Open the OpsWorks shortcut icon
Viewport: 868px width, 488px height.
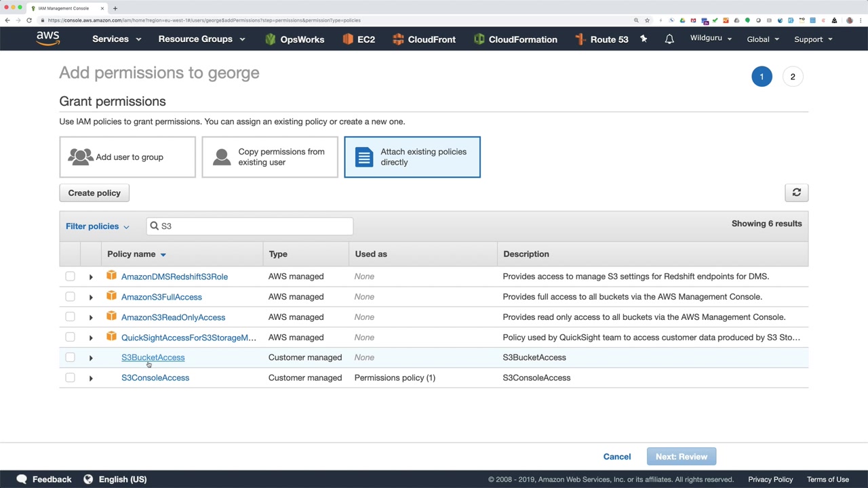click(x=271, y=39)
